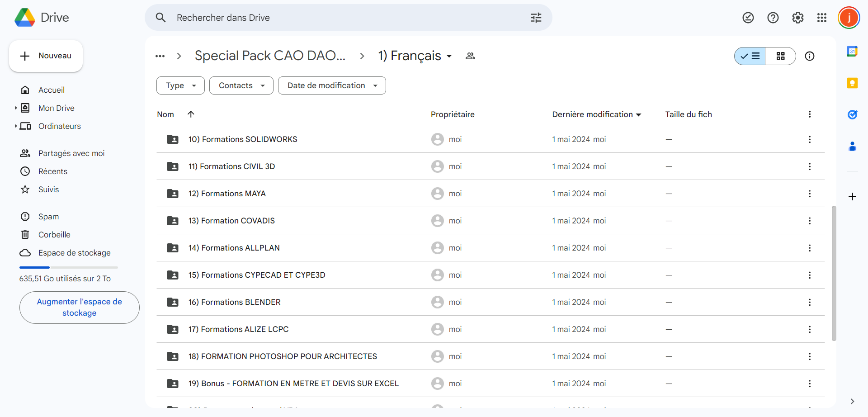Image resolution: width=868 pixels, height=417 pixels.
Task: Go to Accueil in sidebar
Action: pyautogui.click(x=52, y=90)
